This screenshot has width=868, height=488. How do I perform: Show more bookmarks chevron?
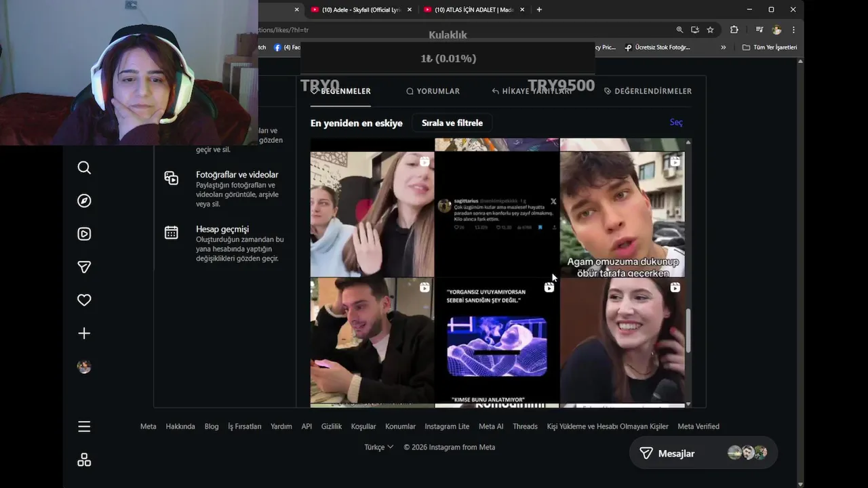click(x=724, y=47)
